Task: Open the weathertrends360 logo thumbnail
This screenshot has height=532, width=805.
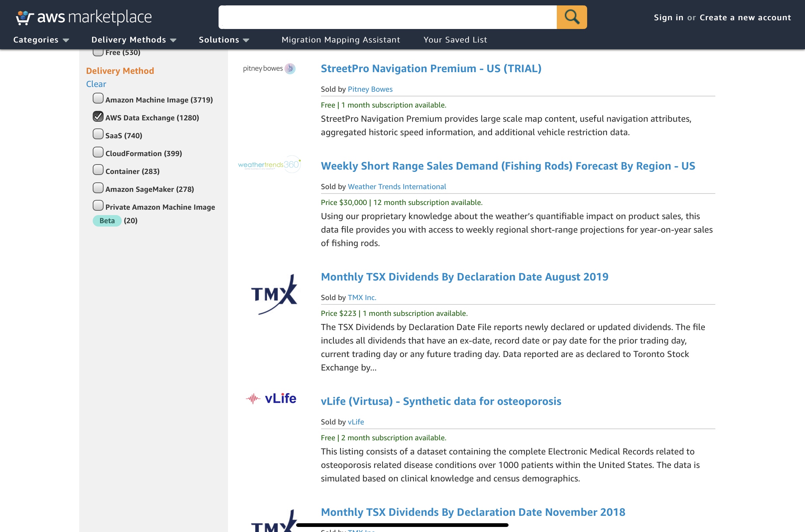Action: coord(269,165)
